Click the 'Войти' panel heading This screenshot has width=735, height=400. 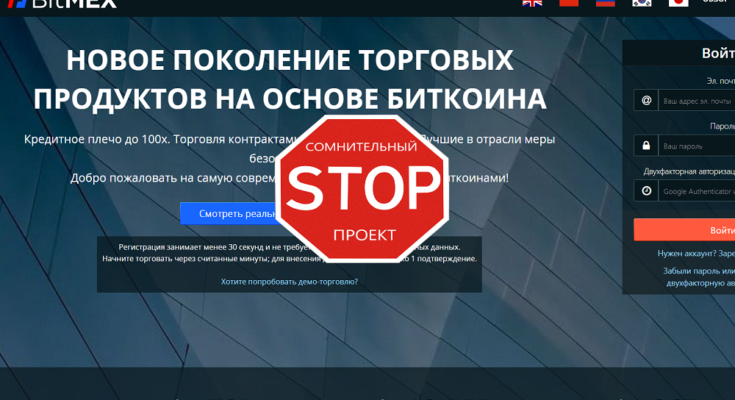click(718, 53)
